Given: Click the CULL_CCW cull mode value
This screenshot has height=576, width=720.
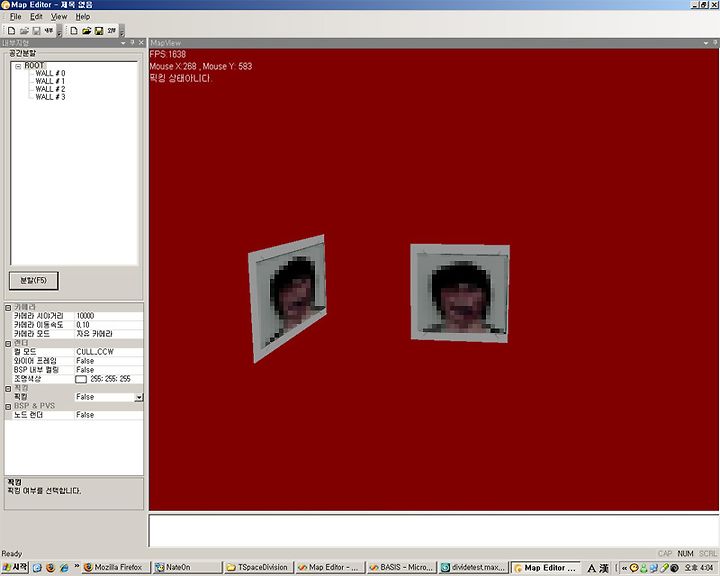Looking at the screenshot, I should pos(108,352).
